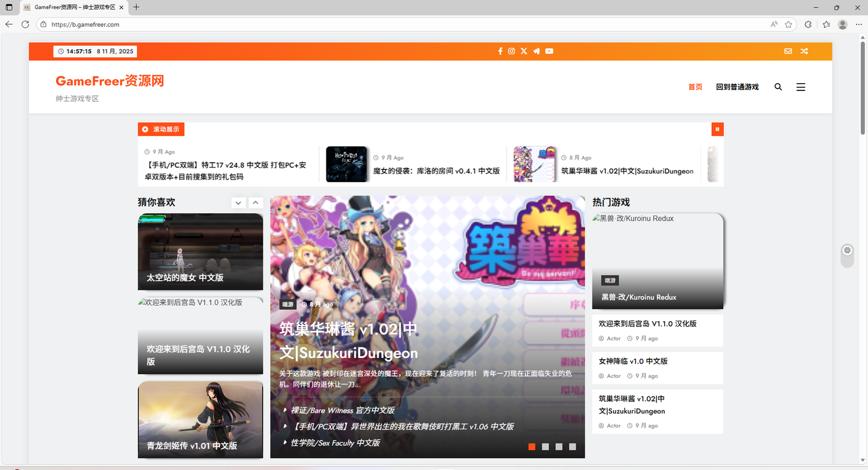This screenshot has height=470, width=868.
Task: Open the featured 筑巢华琳酱 v1.02 slide title
Action: coord(348,341)
